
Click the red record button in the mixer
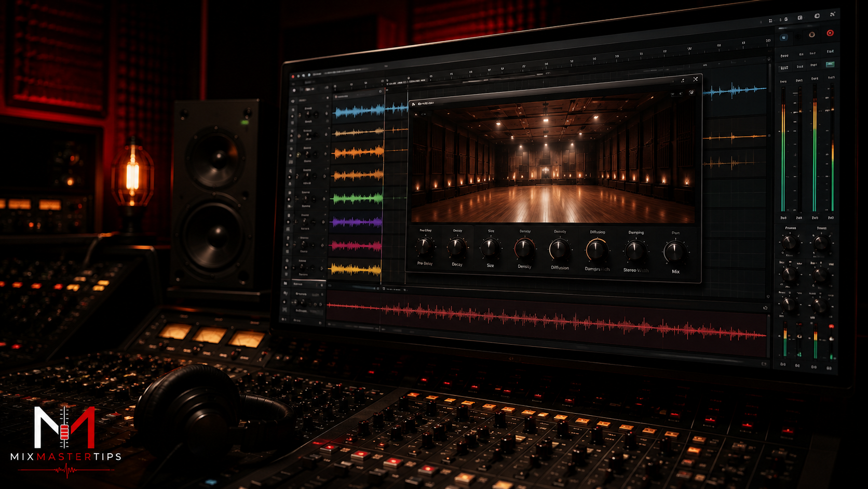(x=830, y=33)
